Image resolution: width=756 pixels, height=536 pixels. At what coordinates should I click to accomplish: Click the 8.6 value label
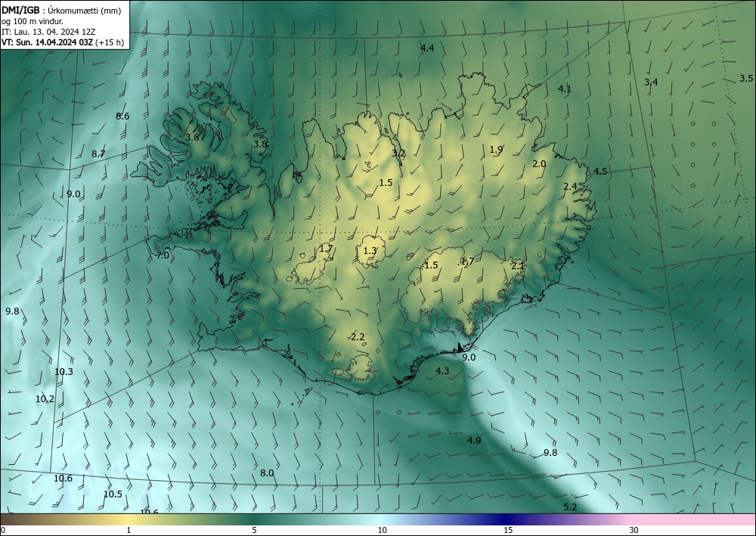coord(122,116)
